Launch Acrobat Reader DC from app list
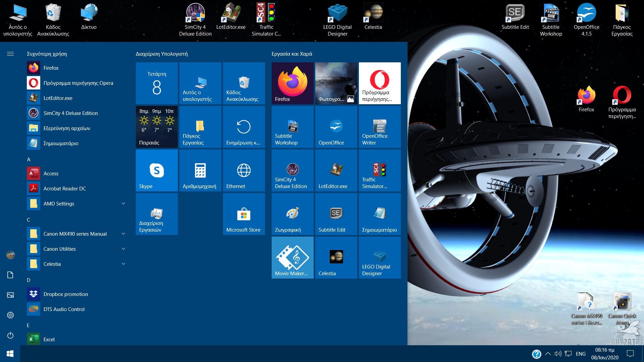Image resolution: width=644 pixels, height=362 pixels. click(x=77, y=188)
